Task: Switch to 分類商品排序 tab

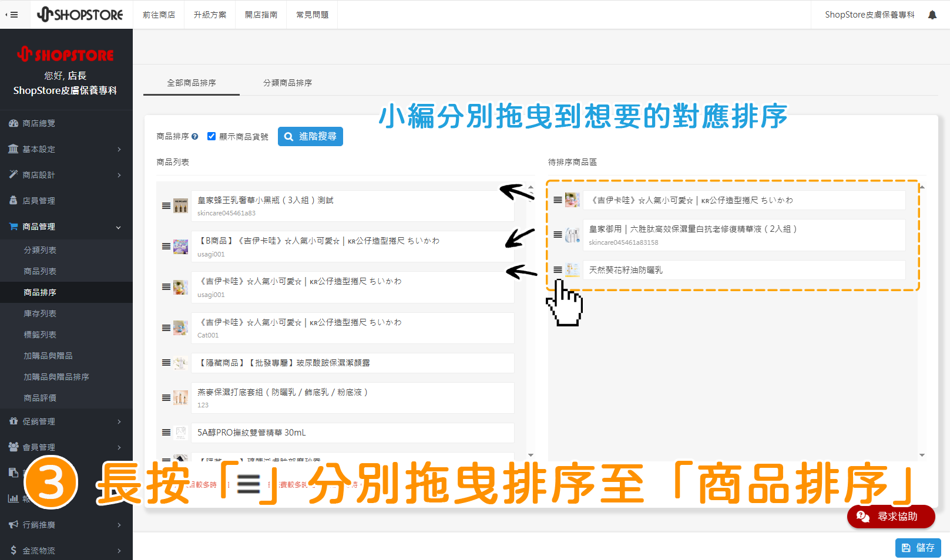Action: point(287,83)
